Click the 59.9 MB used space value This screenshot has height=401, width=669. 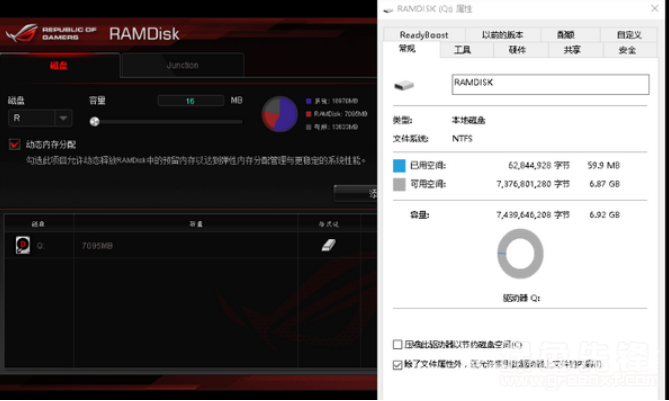click(x=603, y=165)
